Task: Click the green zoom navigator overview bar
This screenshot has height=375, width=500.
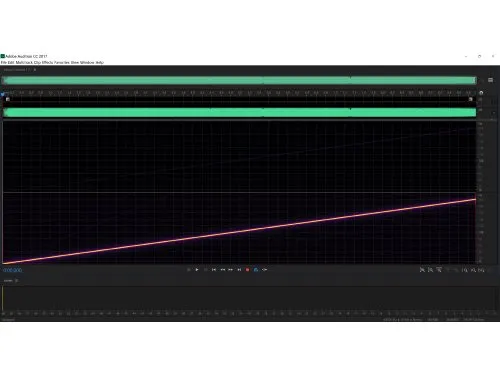Action: pyautogui.click(x=239, y=80)
